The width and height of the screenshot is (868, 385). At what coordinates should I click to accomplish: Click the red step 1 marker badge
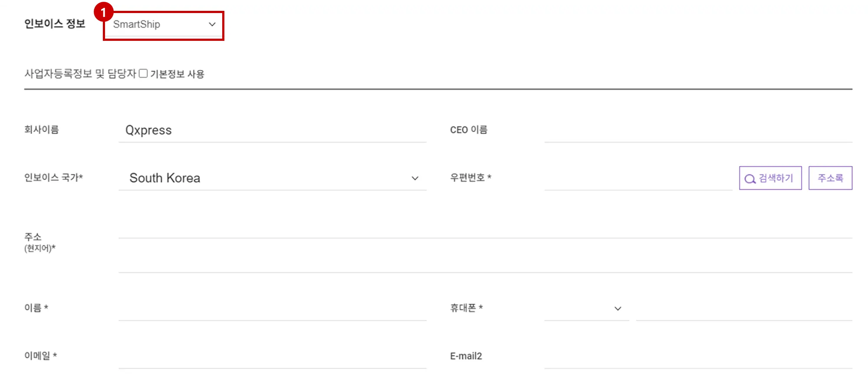point(103,12)
